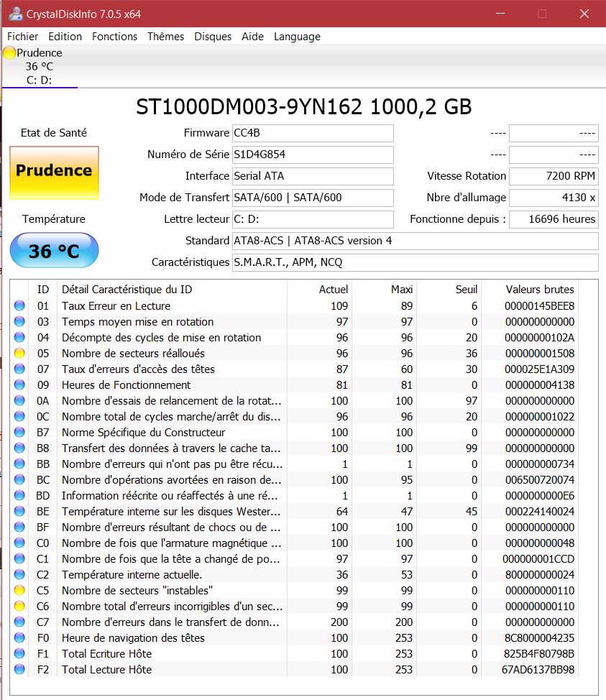Click the yellow Prudence health status button

coord(54,172)
